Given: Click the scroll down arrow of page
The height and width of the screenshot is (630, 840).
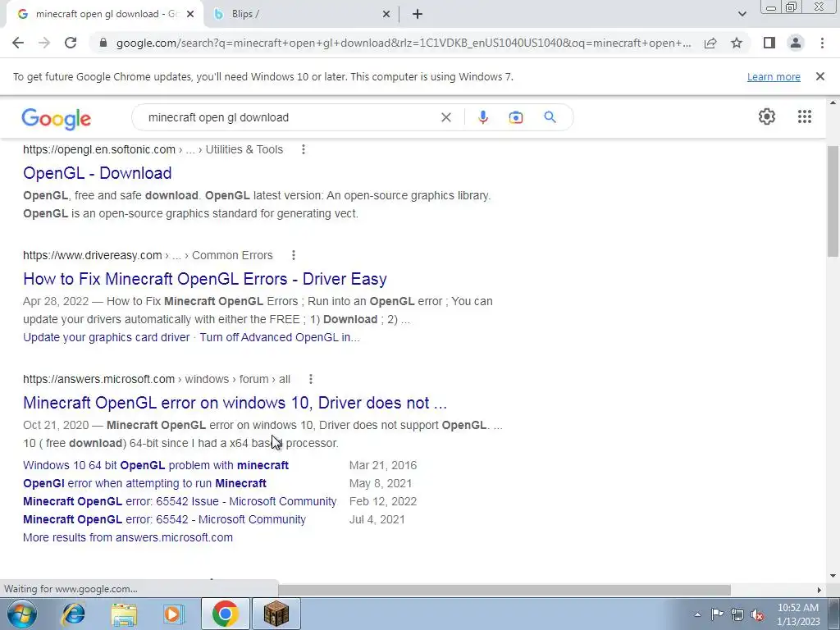Looking at the screenshot, I should (833, 577).
